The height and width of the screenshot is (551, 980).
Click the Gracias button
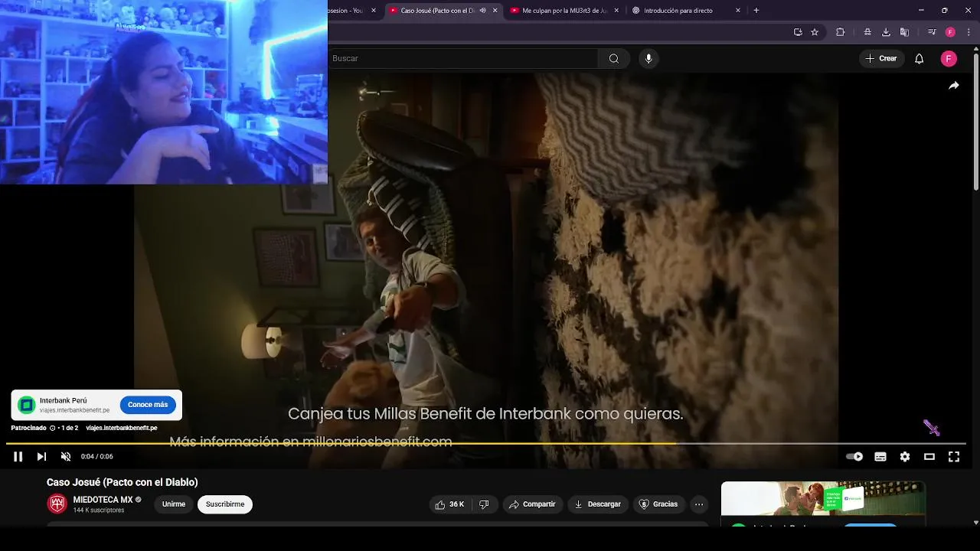click(658, 504)
